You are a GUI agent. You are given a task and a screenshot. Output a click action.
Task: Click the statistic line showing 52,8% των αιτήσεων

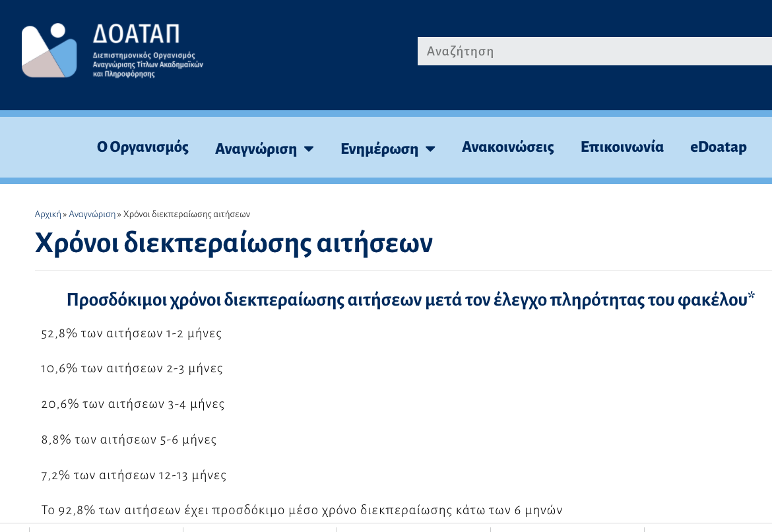click(131, 334)
